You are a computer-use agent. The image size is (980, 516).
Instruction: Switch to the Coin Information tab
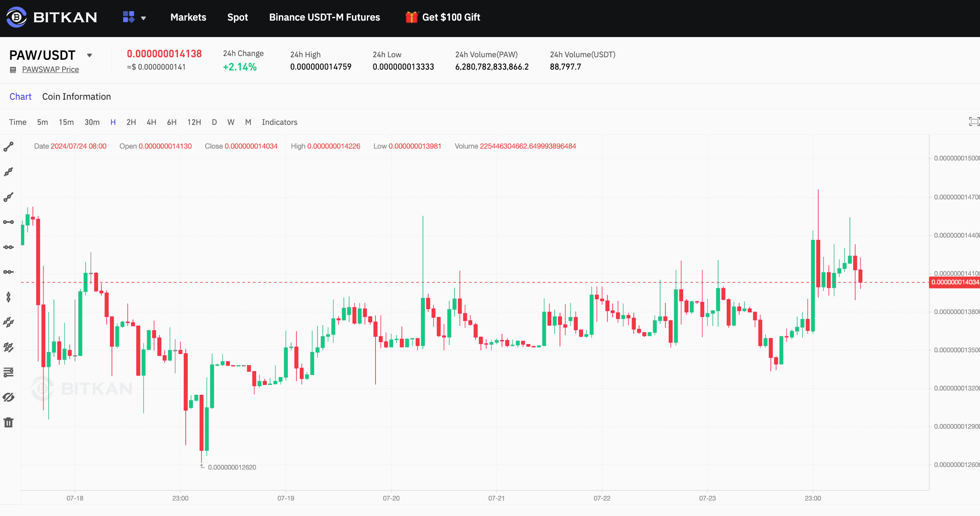point(76,96)
